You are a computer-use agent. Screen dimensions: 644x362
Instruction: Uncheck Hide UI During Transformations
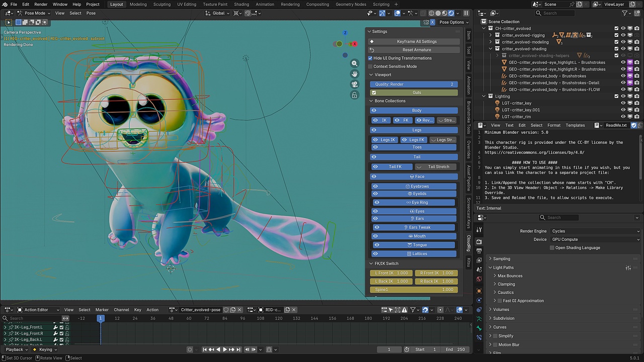pyautogui.click(x=370, y=58)
